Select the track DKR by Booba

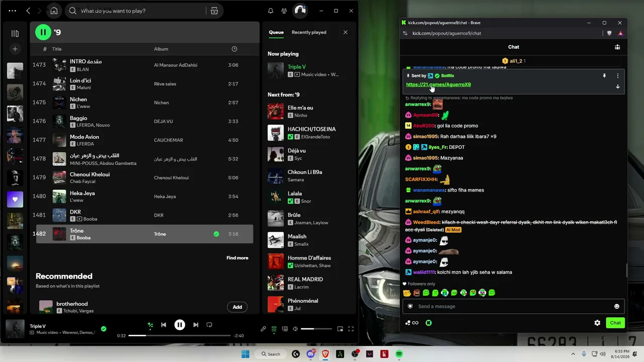pos(143,215)
